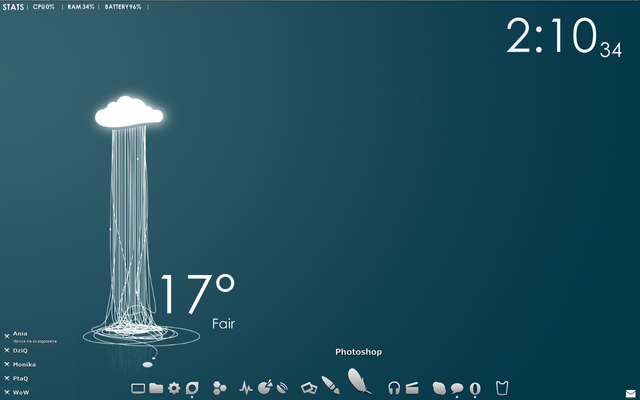Image resolution: width=640 pixels, height=400 pixels.
Task: Click the 2:10 clock display
Action: [552, 36]
